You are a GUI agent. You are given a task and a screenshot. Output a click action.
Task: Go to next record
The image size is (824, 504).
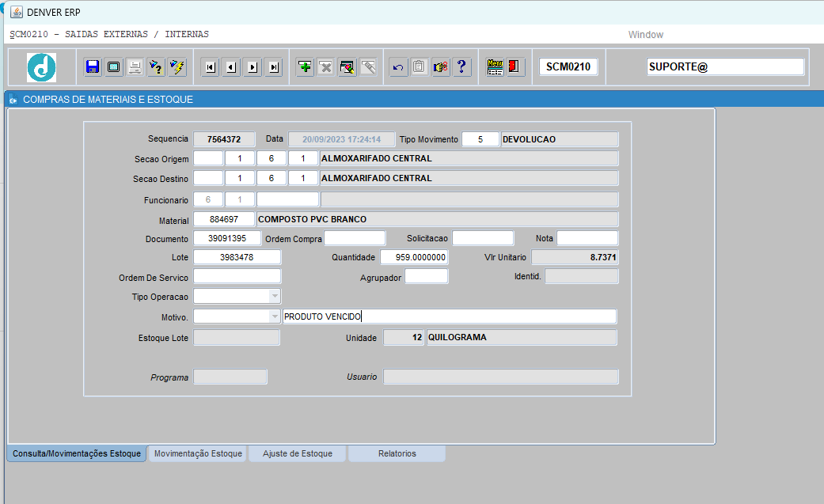click(253, 66)
